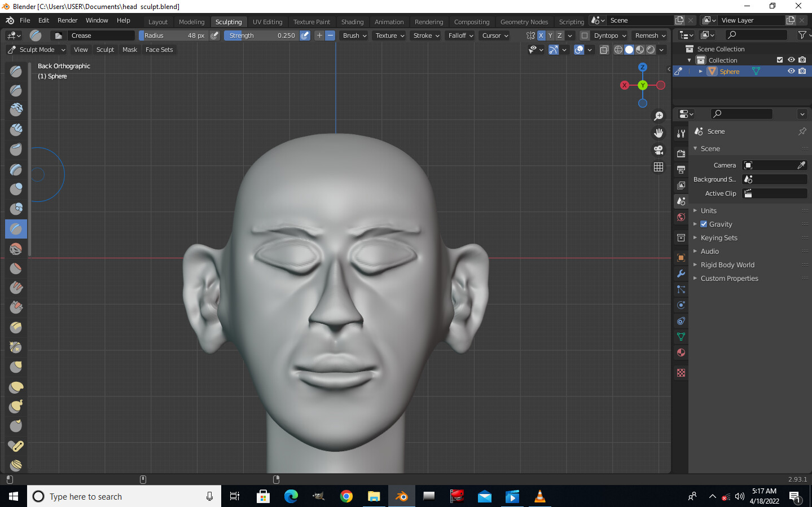This screenshot has width=812, height=507.
Task: Open the Modifier Properties wrench tab
Action: pos(681,274)
